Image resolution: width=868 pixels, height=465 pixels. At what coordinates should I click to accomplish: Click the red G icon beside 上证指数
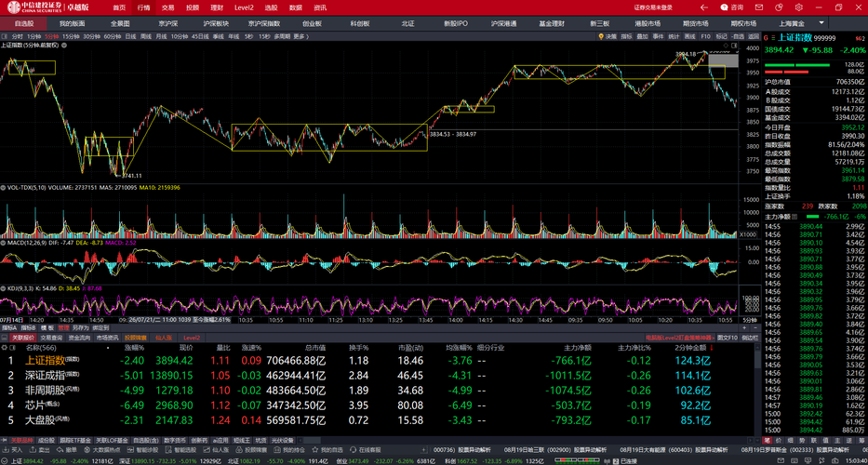coord(767,37)
